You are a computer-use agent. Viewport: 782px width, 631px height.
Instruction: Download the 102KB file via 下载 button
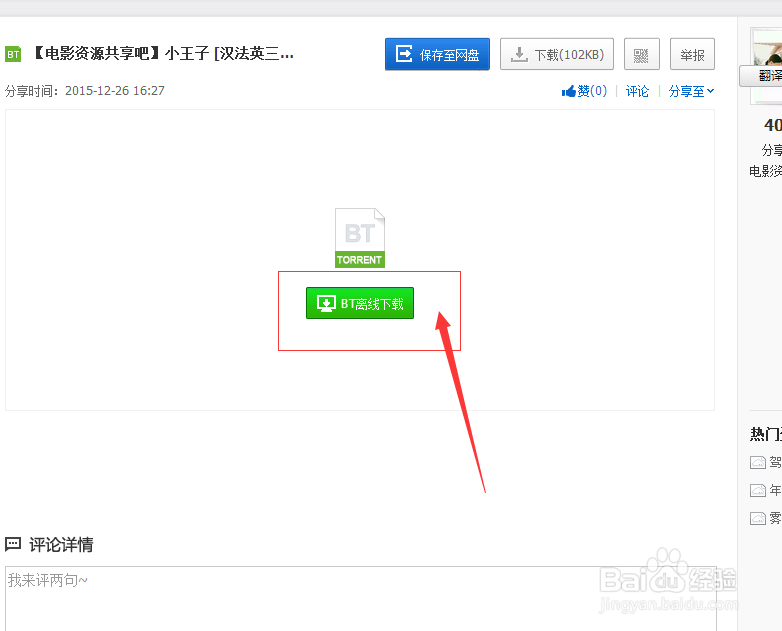click(557, 54)
